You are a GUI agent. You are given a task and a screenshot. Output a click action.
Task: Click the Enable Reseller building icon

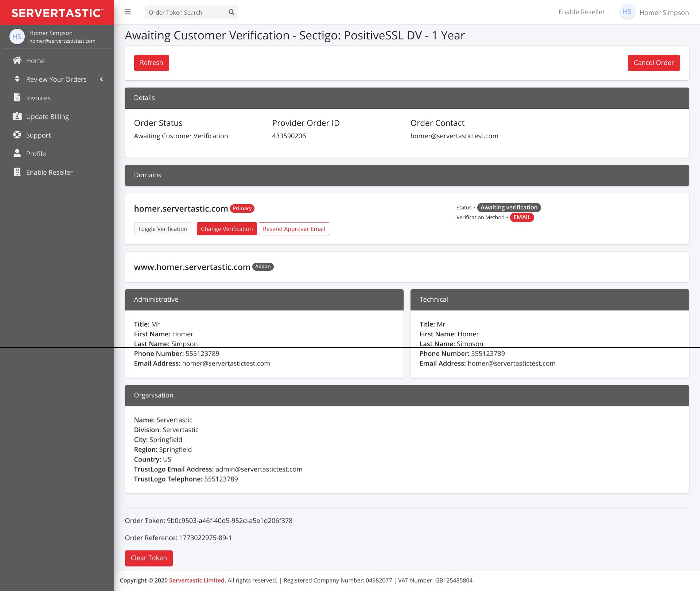click(x=17, y=172)
